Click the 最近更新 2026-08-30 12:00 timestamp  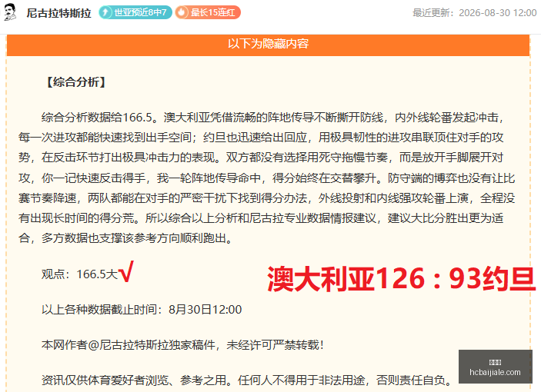474,13
